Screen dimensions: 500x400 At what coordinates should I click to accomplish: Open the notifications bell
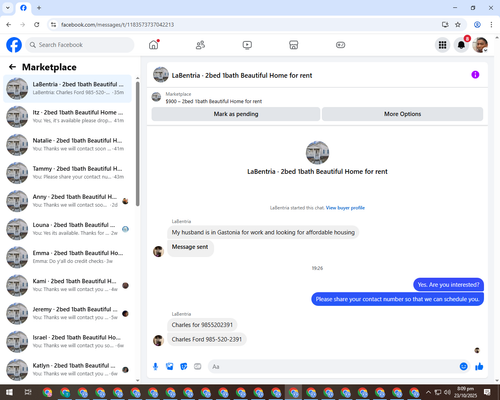click(461, 45)
